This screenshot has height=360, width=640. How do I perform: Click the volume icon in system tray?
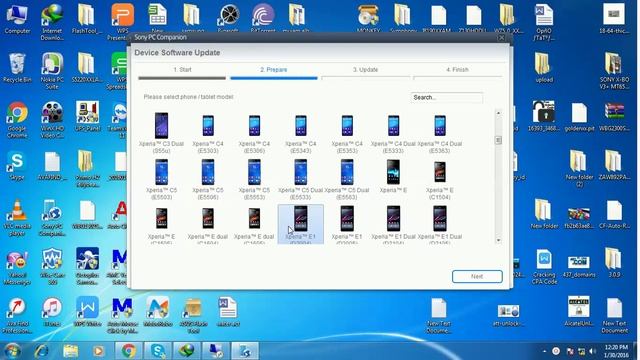pos(593,351)
